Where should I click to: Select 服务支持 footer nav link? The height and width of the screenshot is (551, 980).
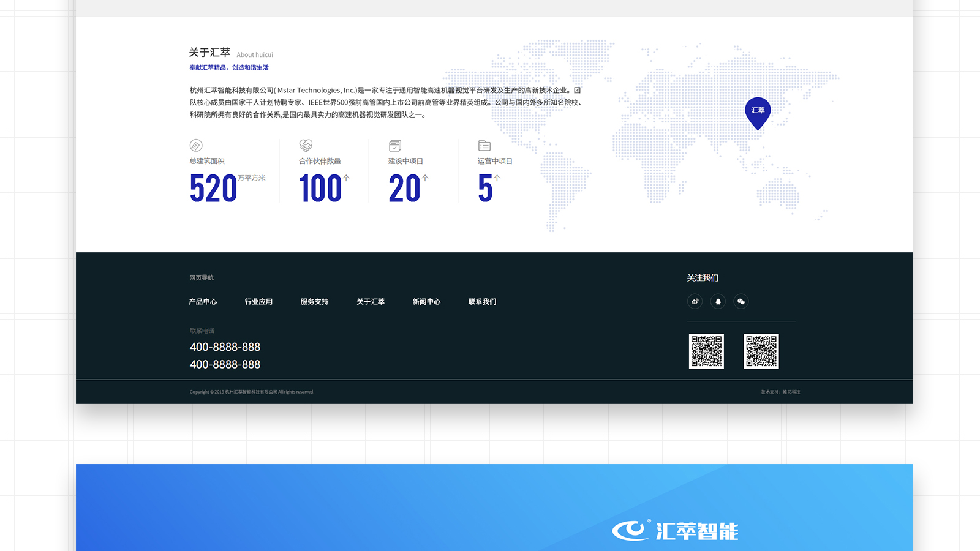coord(314,302)
